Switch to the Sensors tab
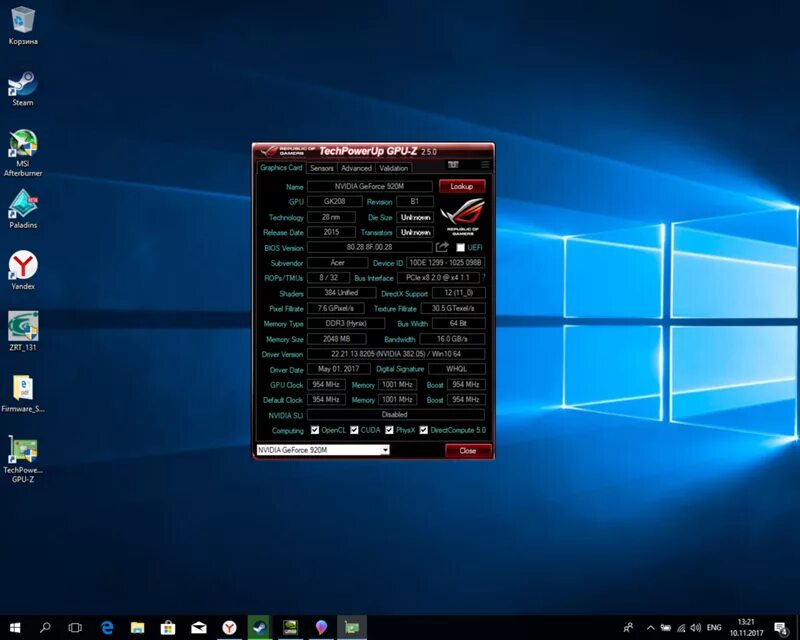800x640 pixels. pos(321,168)
